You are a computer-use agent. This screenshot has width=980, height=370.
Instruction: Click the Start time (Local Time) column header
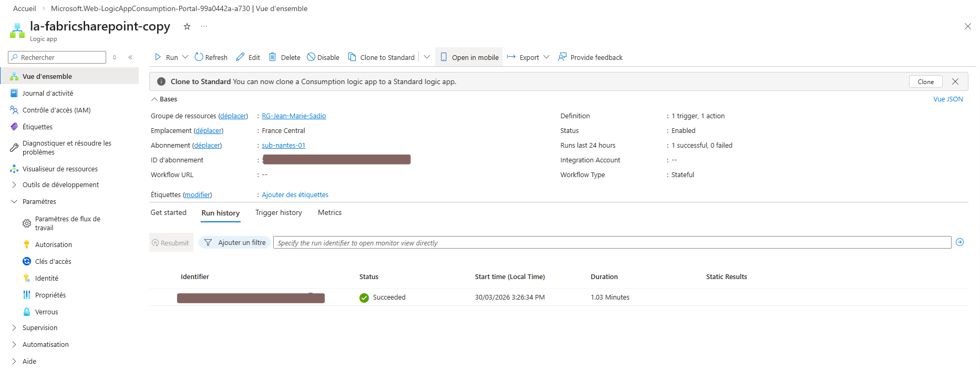[510, 276]
